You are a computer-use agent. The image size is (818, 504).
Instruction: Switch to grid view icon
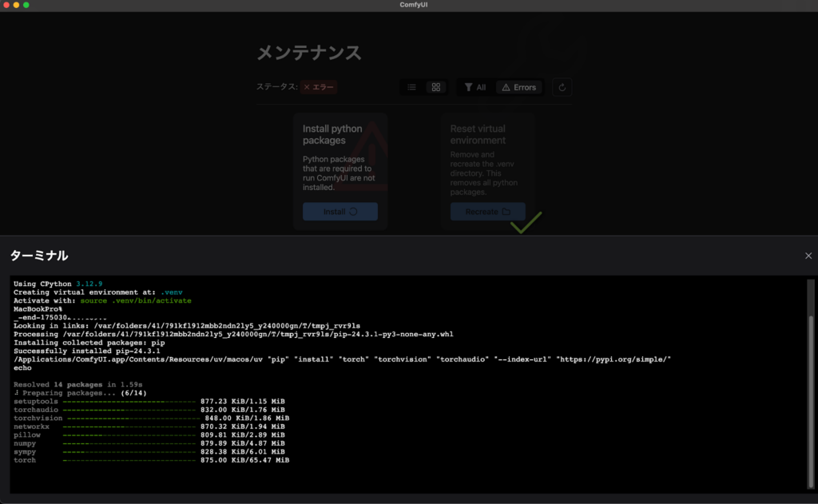click(x=435, y=87)
